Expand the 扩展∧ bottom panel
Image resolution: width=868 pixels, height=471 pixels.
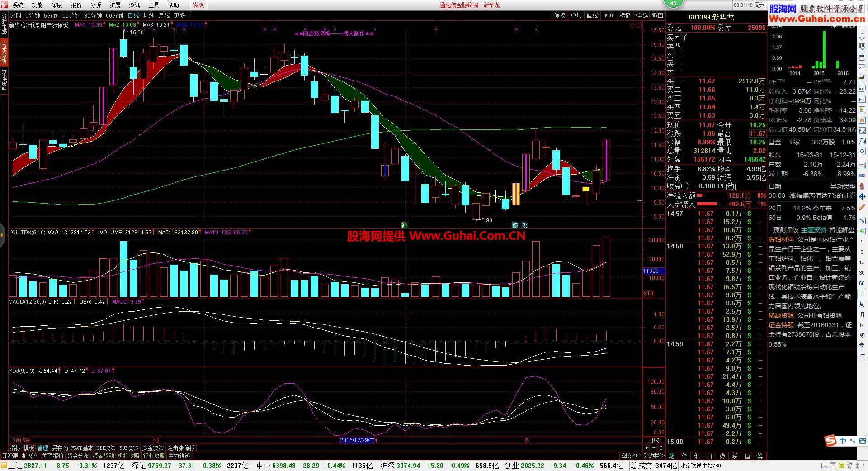(x=30, y=456)
